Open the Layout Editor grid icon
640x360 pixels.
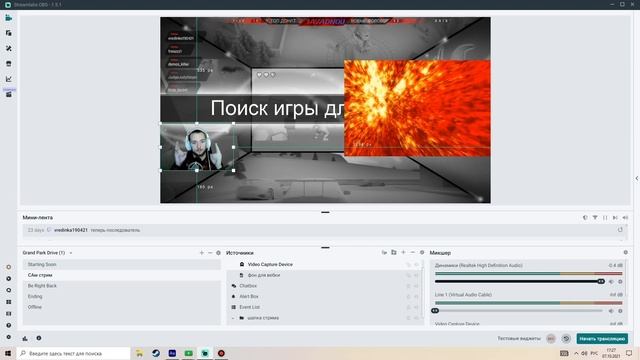[x=9, y=302]
